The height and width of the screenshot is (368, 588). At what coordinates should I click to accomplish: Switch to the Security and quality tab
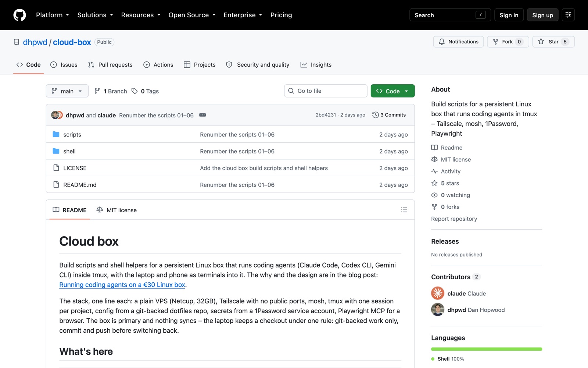pyautogui.click(x=258, y=65)
